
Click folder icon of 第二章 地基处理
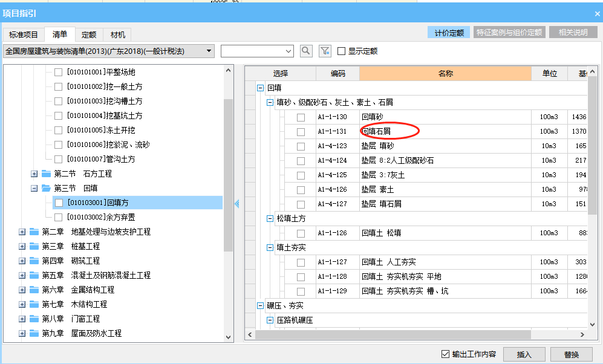(x=34, y=232)
